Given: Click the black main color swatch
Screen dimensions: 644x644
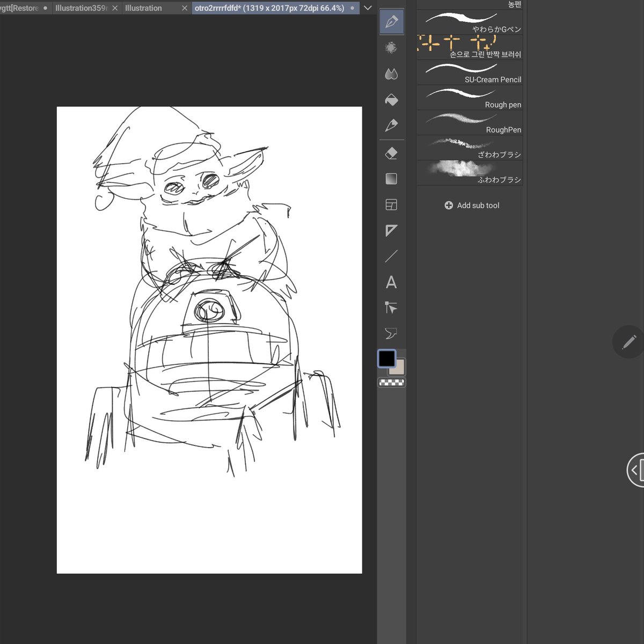Looking at the screenshot, I should (x=386, y=358).
